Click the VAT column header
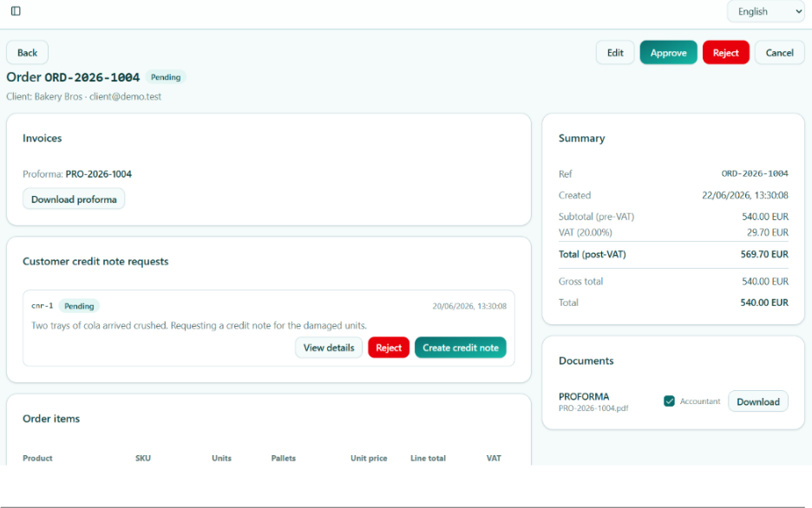 [x=494, y=458]
